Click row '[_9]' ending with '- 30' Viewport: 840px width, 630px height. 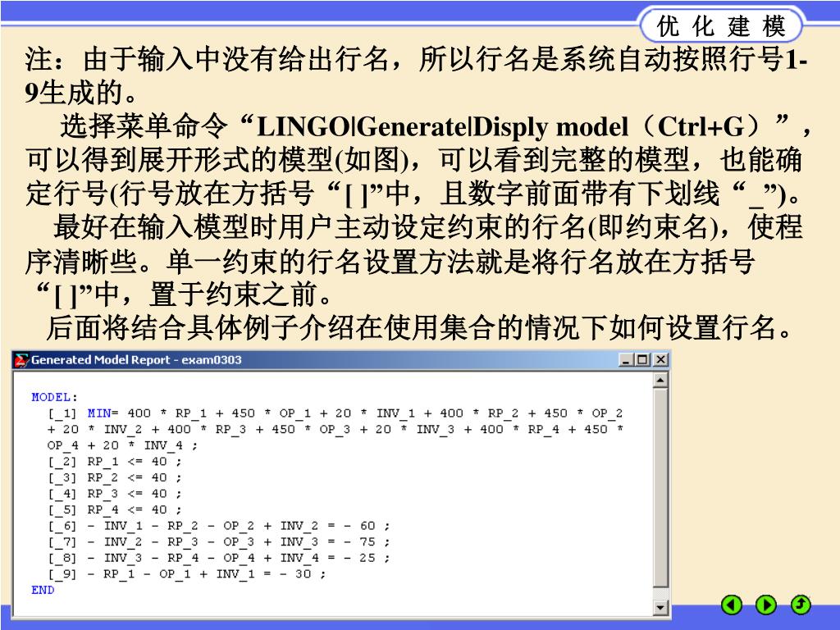click(x=186, y=574)
